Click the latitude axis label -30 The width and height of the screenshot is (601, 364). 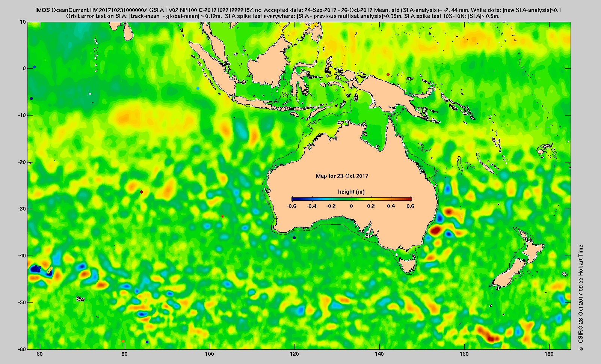coord(22,209)
